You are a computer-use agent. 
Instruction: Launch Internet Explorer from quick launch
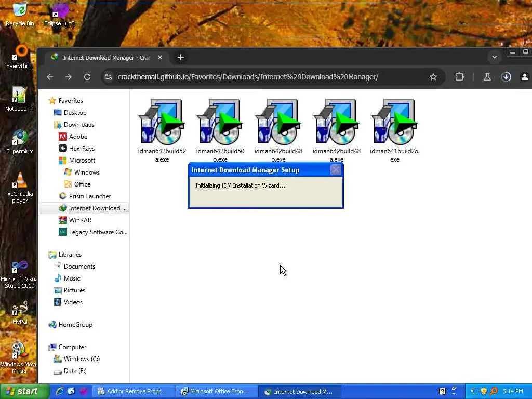click(x=60, y=391)
